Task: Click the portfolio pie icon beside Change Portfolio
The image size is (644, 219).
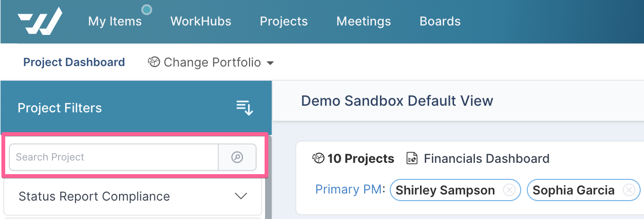Action: pos(154,62)
